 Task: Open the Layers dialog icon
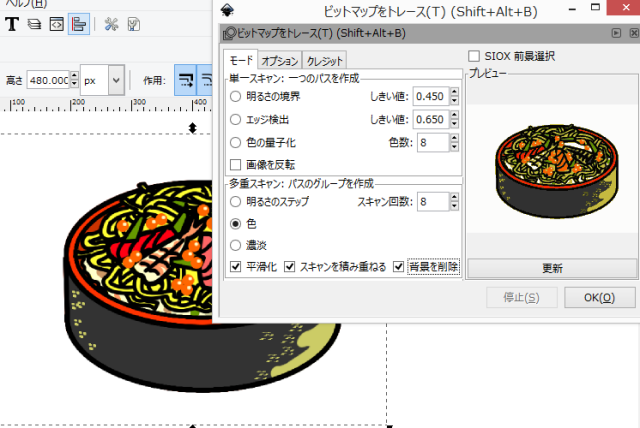tap(34, 23)
